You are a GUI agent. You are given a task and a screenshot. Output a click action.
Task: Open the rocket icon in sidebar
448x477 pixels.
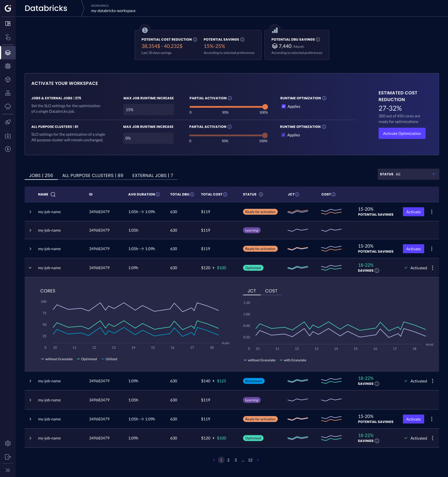(8, 122)
